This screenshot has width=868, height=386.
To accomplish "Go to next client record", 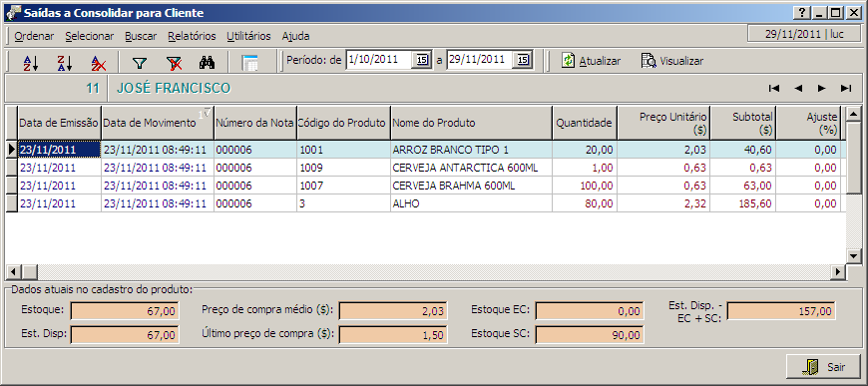I will 821,88.
